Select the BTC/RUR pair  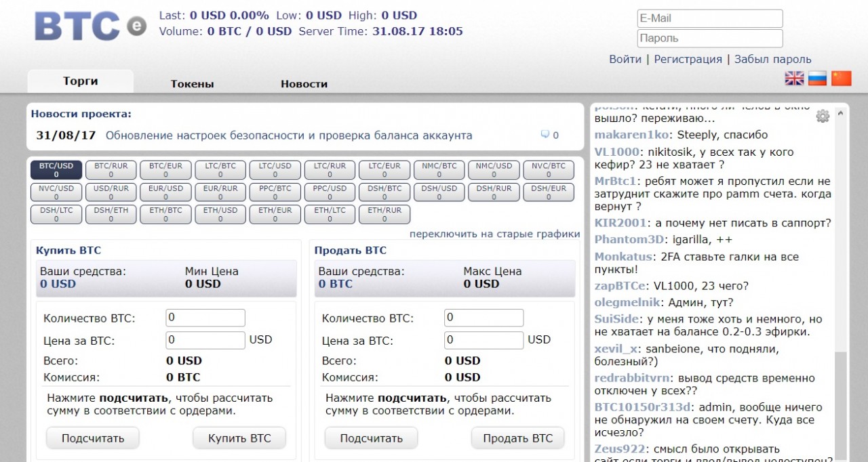tap(111, 170)
